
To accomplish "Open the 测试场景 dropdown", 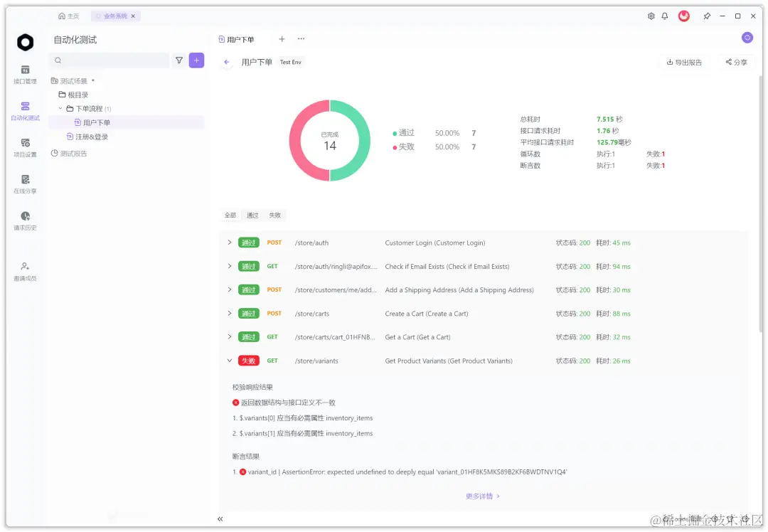I will pyautogui.click(x=73, y=81).
